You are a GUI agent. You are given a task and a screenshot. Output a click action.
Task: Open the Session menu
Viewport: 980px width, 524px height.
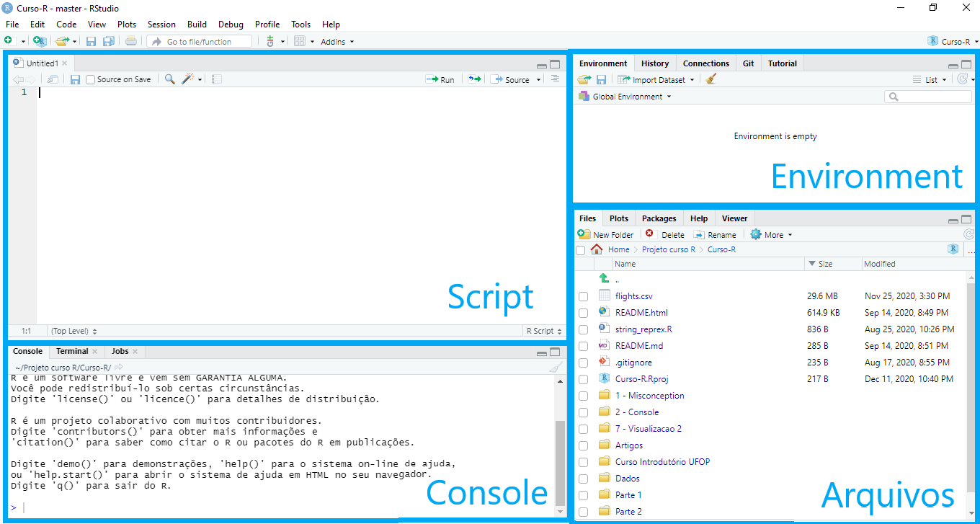pyautogui.click(x=161, y=25)
